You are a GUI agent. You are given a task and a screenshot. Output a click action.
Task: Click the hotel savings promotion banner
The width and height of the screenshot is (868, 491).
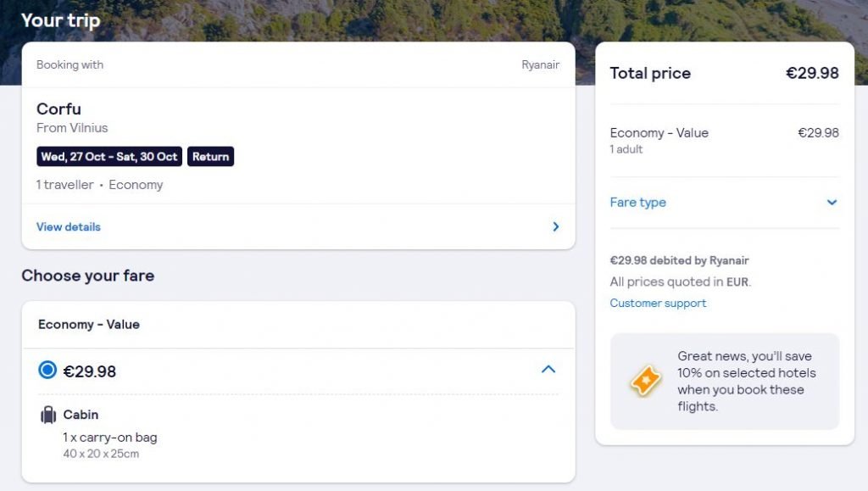725,382
